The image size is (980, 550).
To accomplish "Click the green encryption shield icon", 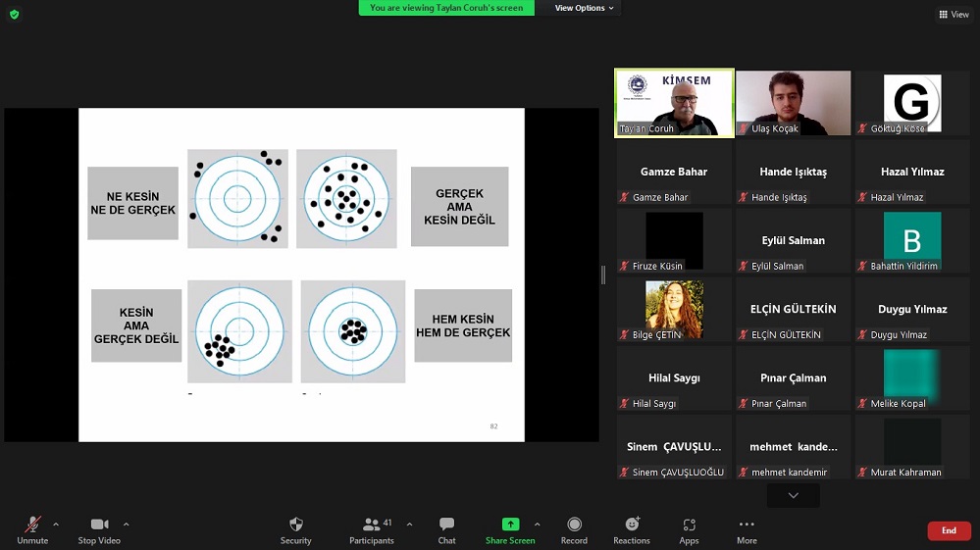I will pyautogui.click(x=14, y=14).
